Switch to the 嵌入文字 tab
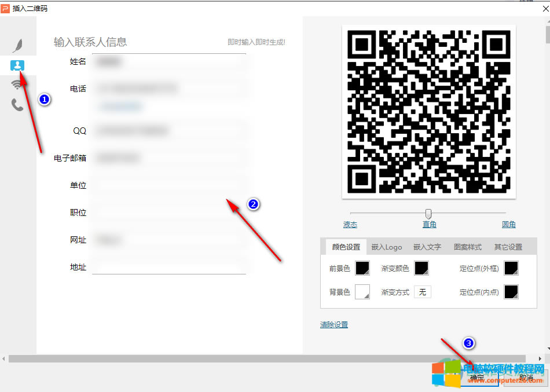 [x=427, y=246]
